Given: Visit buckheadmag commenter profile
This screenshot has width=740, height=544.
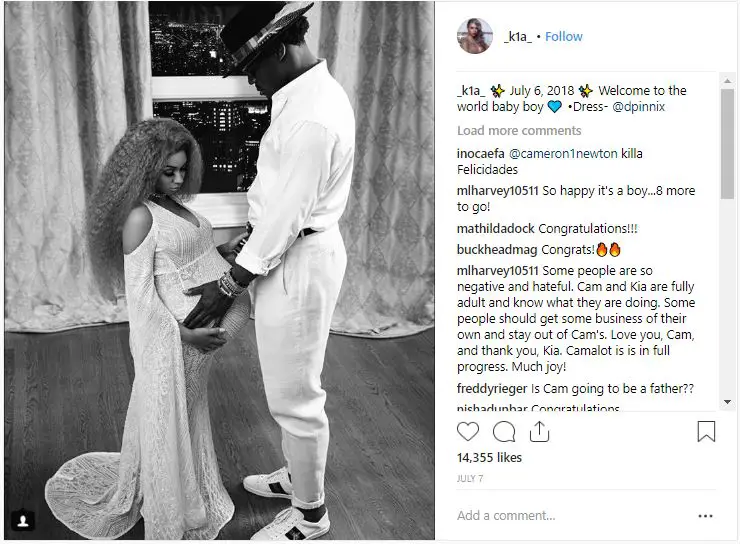Looking at the screenshot, I should coord(497,250).
